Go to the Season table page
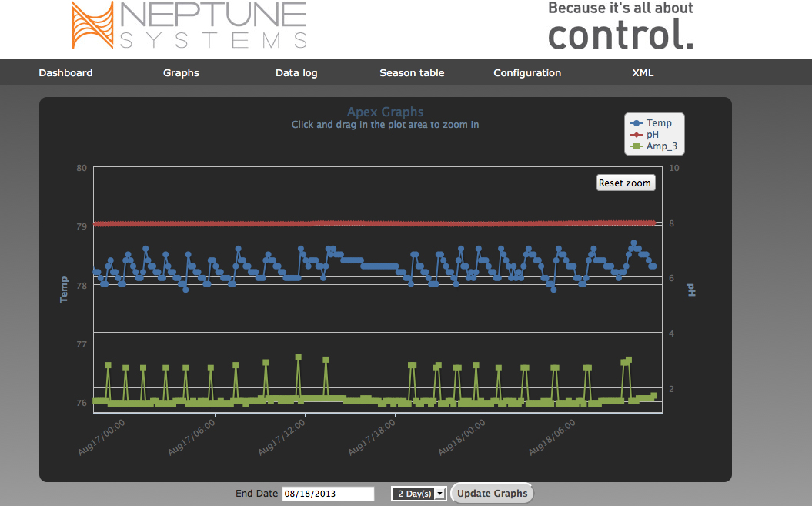 pyautogui.click(x=412, y=73)
